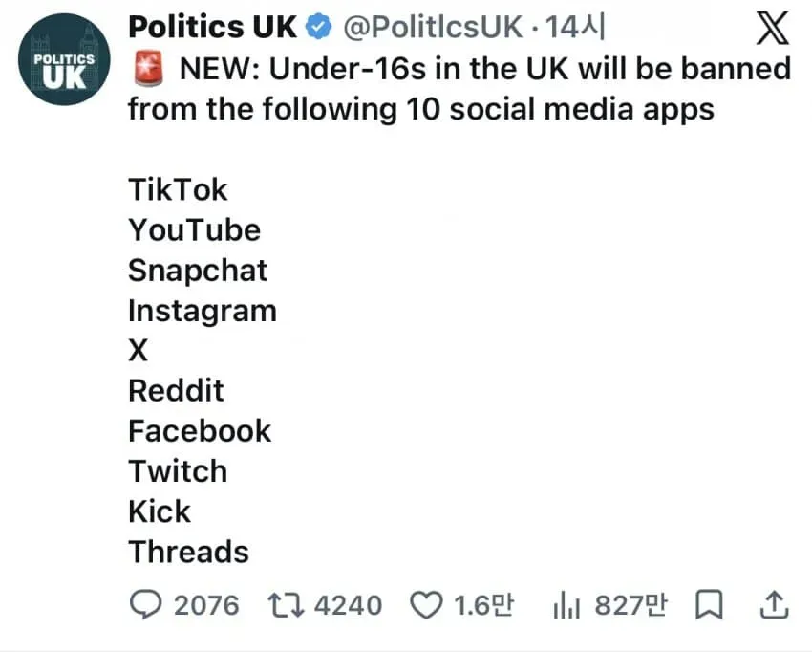This screenshot has height=652, width=812.
Task: Click the blue verified badge
Action: point(319,27)
